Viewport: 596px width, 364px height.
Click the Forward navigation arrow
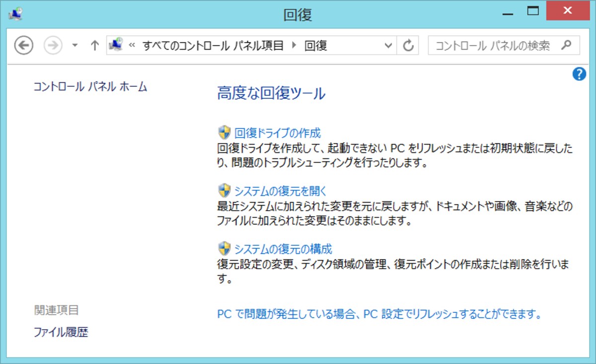53,46
